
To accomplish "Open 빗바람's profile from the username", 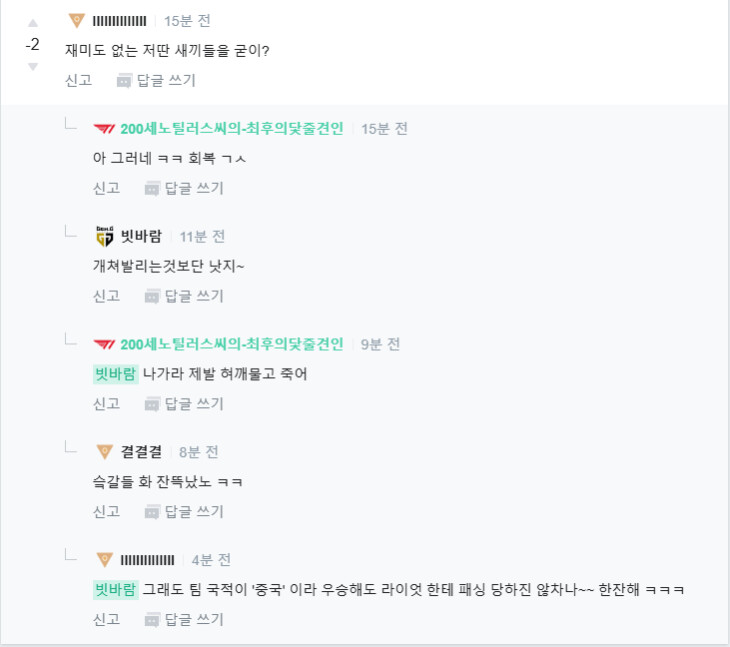I will tap(141, 237).
